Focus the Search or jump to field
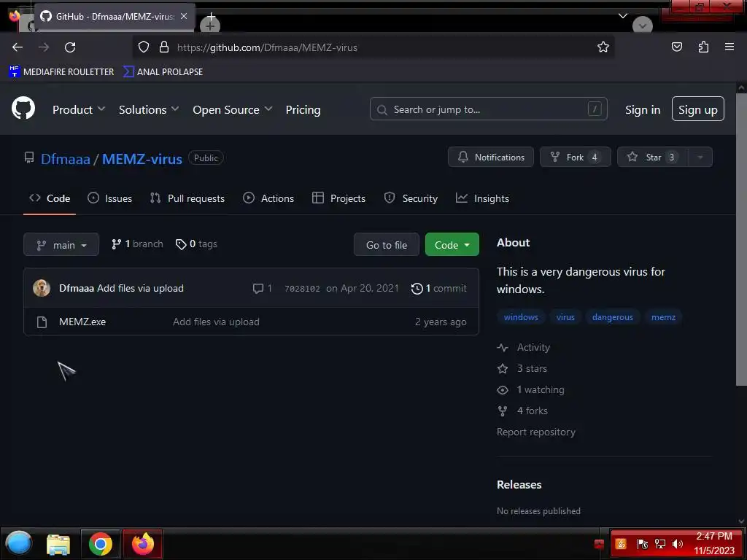 point(488,109)
